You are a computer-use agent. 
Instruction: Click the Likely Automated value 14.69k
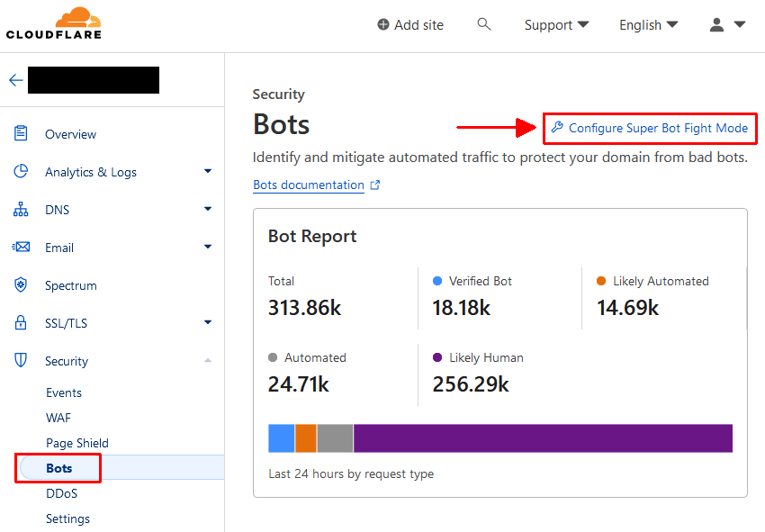point(627,308)
